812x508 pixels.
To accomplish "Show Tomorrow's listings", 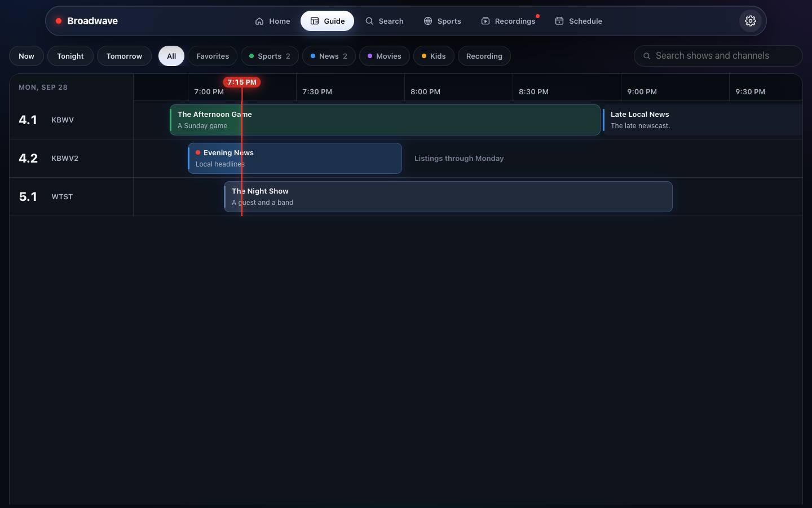I will coord(124,56).
